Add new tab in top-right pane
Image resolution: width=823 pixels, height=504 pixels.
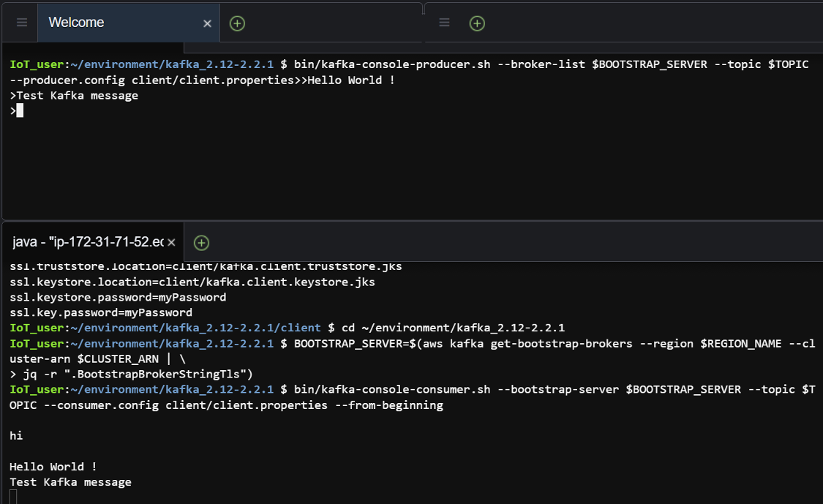coord(477,23)
